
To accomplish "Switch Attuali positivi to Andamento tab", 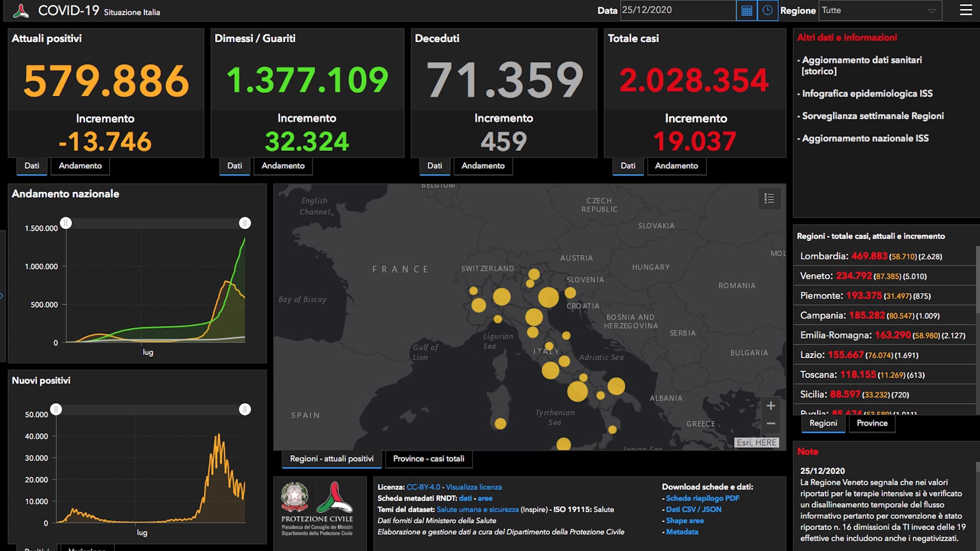I will (x=80, y=166).
